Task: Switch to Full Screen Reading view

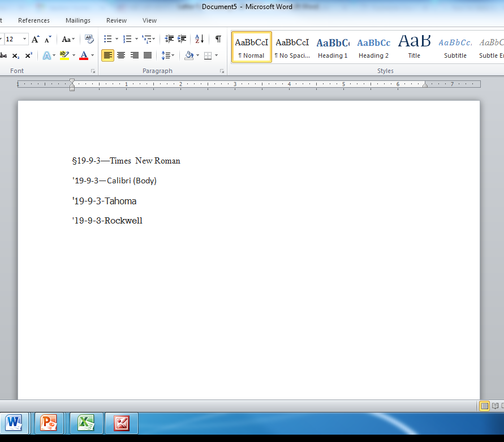Action: point(495,406)
